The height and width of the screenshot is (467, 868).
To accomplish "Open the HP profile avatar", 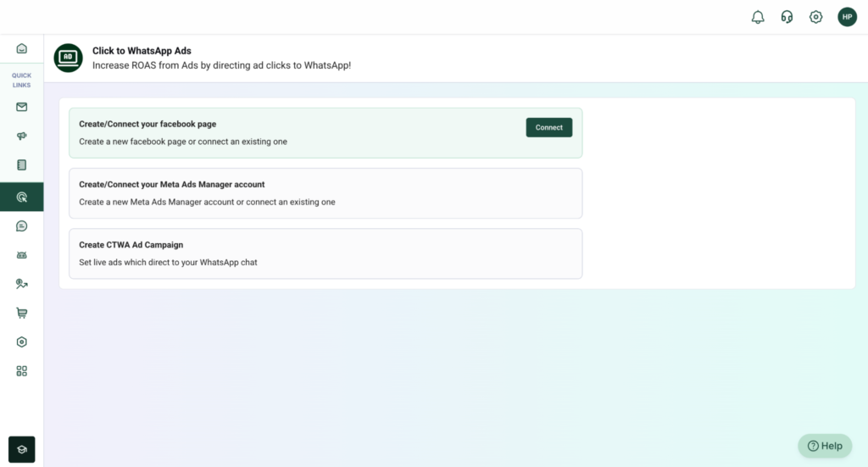I will click(x=847, y=17).
